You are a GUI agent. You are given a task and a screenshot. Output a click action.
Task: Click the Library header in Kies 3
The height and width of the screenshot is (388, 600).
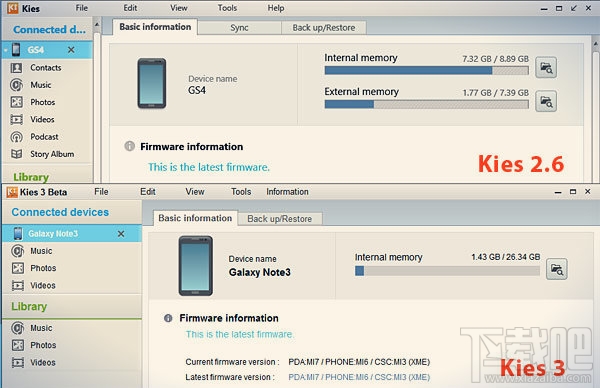point(29,306)
